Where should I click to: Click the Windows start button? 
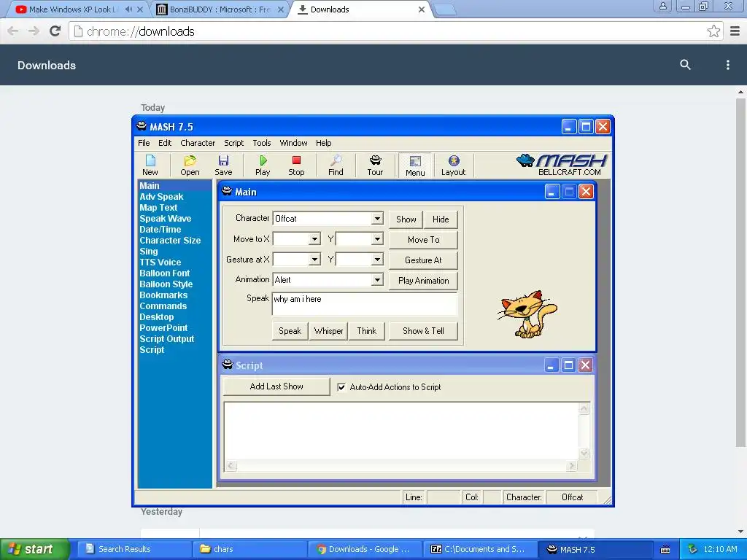point(34,550)
